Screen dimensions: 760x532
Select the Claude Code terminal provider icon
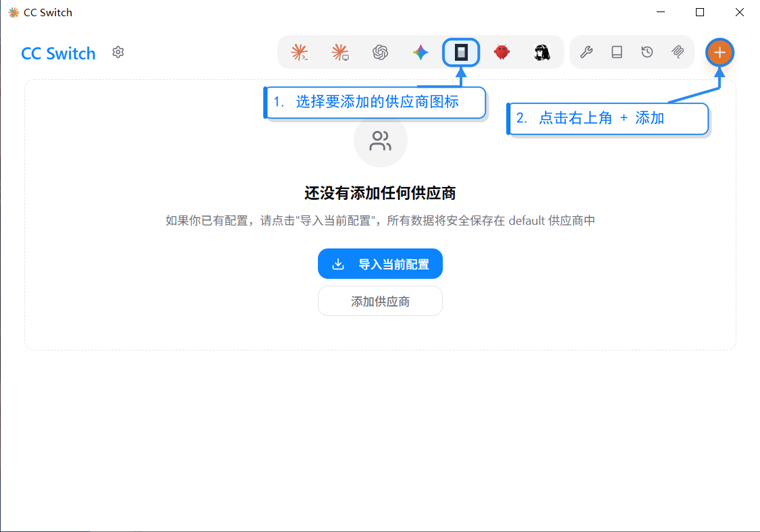tap(300, 52)
